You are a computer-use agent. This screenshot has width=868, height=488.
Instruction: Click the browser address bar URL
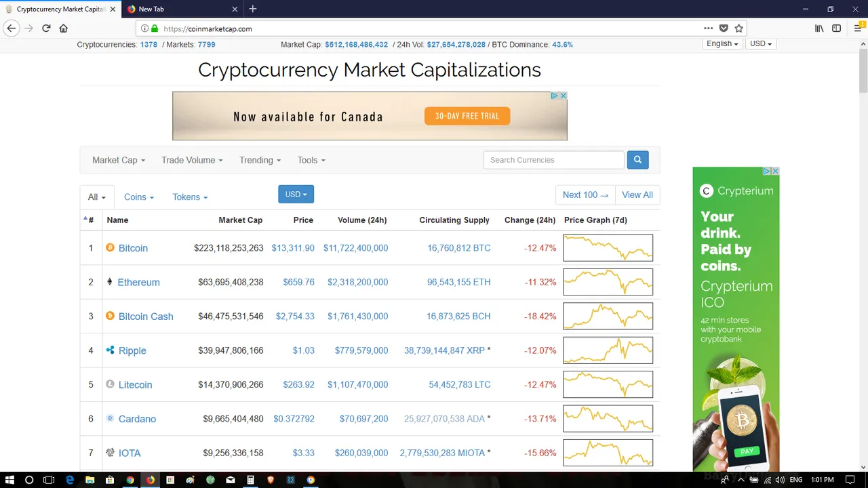208,28
